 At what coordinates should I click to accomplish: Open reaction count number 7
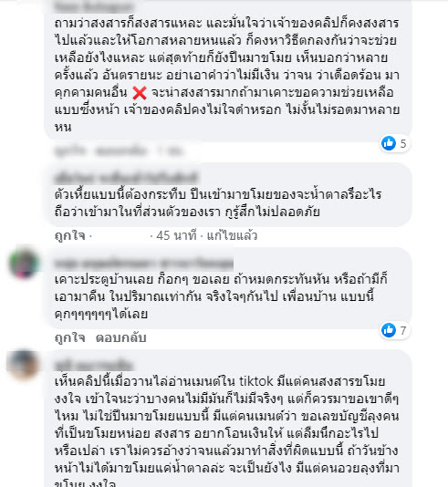pyautogui.click(x=403, y=330)
